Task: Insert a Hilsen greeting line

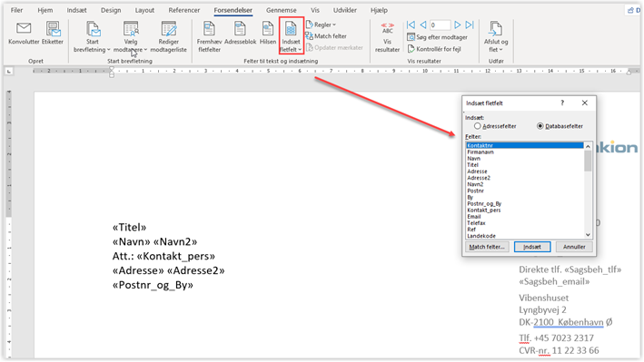Action: 267,33
